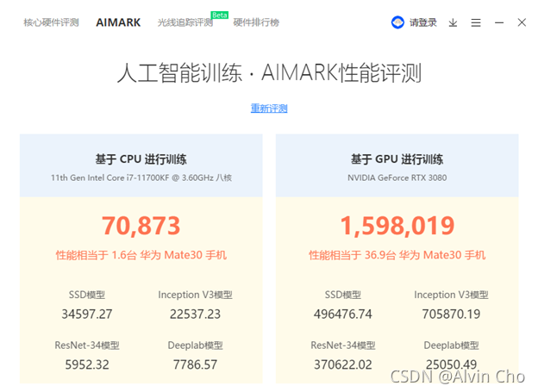The width and height of the screenshot is (538, 392).
Task: Click GPU ResNet-34 value 370622.02
Action: coord(343,364)
